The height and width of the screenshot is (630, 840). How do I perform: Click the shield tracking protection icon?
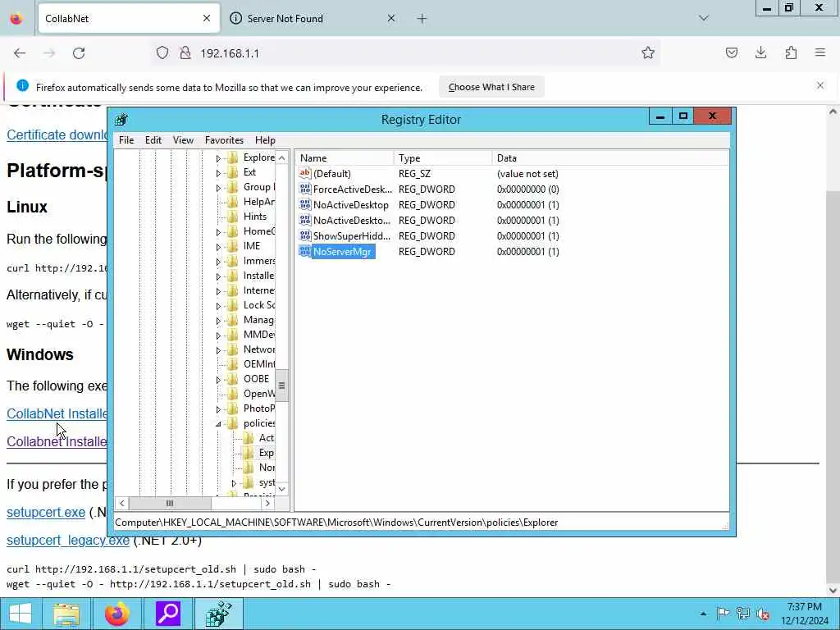(162, 53)
